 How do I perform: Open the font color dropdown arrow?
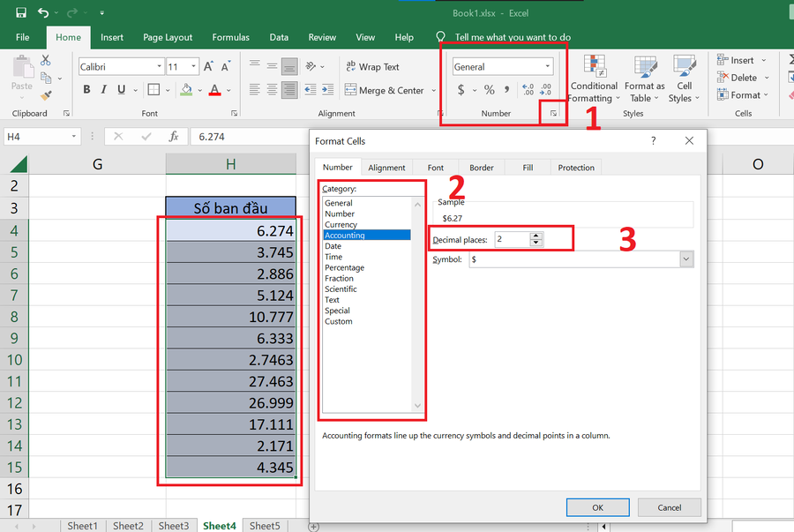click(228, 90)
